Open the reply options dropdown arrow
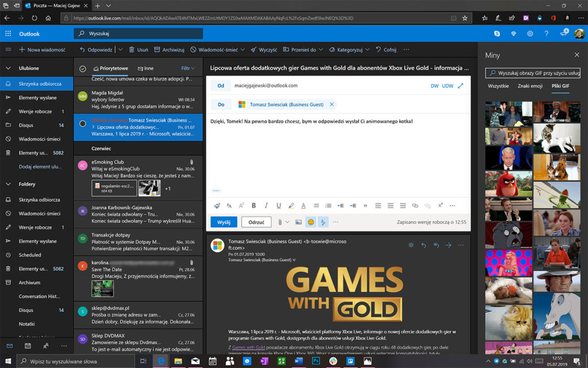 [x=121, y=49]
